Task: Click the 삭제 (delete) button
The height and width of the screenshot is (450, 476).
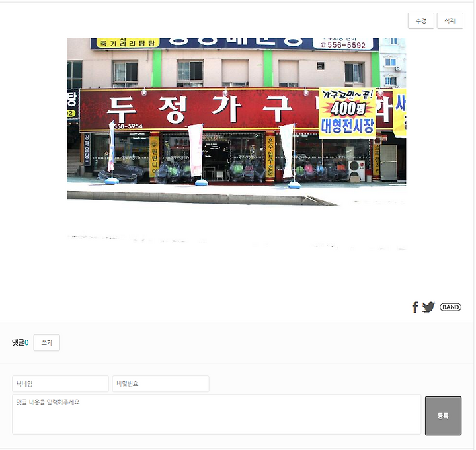Action: 451,21
